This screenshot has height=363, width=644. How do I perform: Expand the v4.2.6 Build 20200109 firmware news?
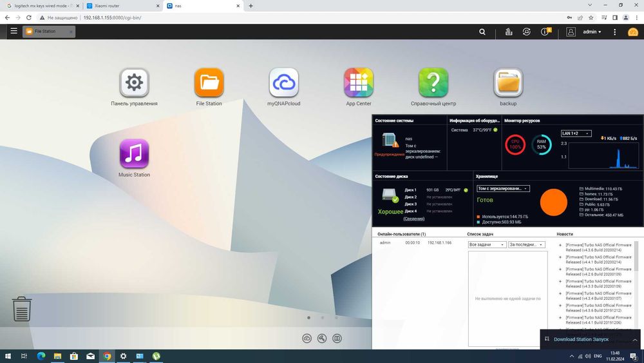560,270
